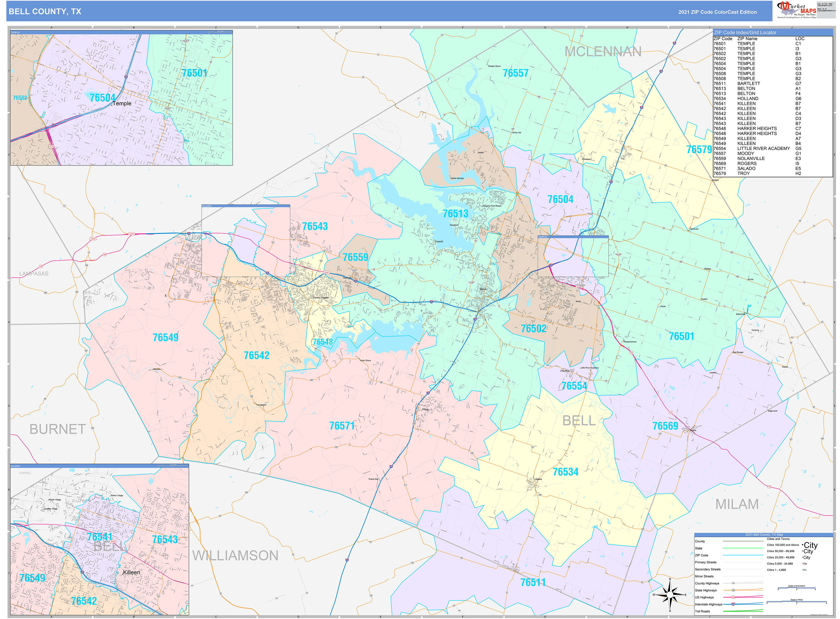
Task: Click the Scale in Miles bar
Action: point(796,602)
